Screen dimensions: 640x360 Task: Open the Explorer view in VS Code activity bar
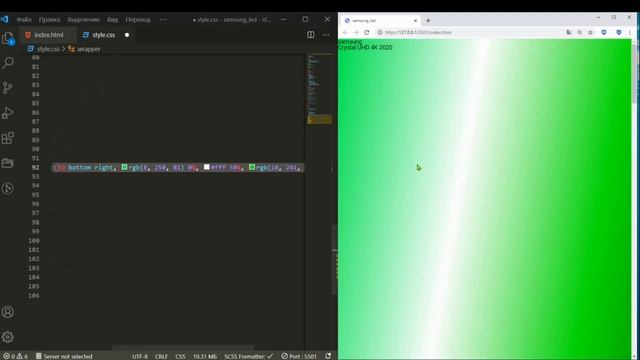(x=8, y=39)
